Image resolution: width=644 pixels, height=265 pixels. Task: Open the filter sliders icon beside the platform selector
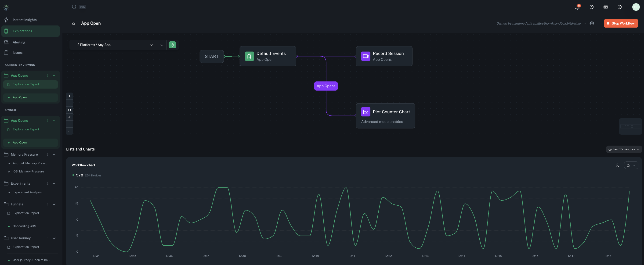pos(161,45)
